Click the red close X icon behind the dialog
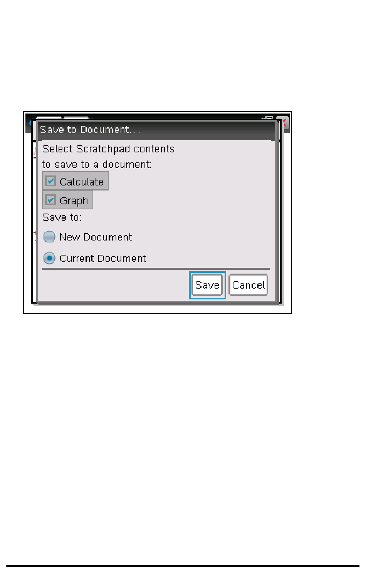366x588 pixels. tap(285, 123)
